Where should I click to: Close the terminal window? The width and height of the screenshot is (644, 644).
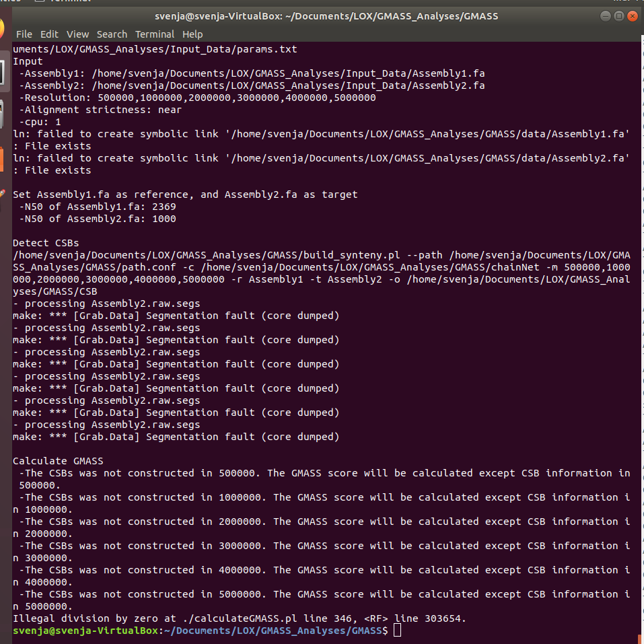point(632,15)
